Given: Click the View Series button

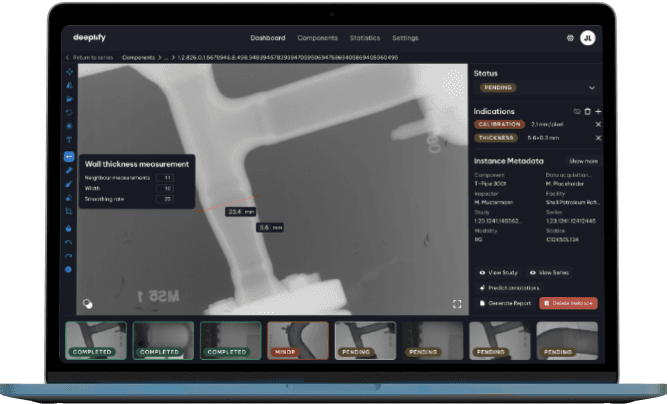Looking at the screenshot, I should pos(549,273).
